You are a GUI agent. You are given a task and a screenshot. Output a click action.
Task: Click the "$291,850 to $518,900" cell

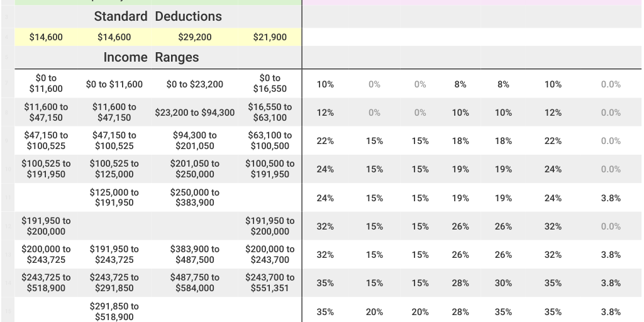[x=114, y=311]
